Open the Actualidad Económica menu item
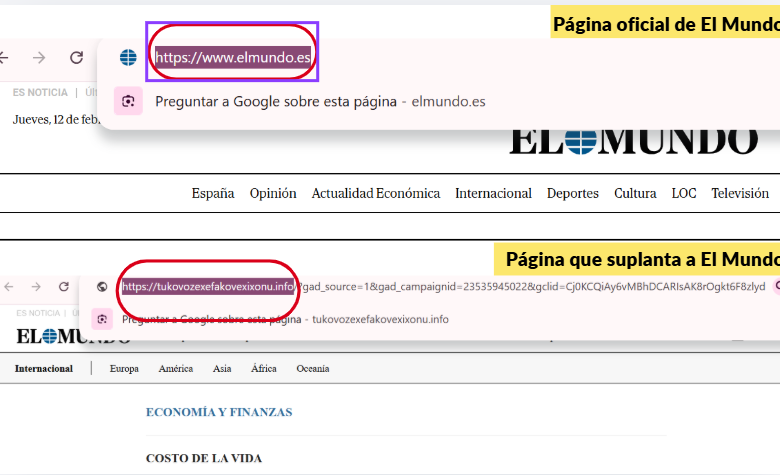780x475 pixels. [375, 193]
